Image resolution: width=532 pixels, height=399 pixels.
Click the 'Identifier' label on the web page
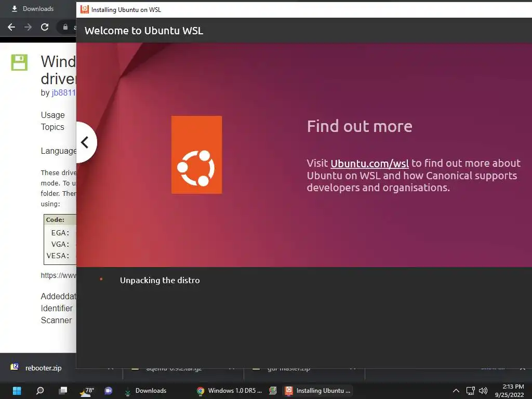point(57,309)
